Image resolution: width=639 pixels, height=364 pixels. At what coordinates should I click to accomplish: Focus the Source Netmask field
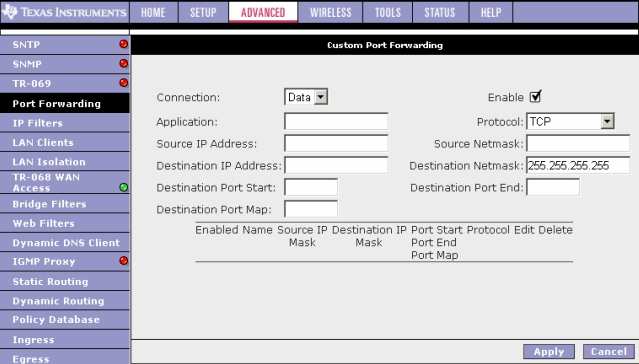(x=578, y=143)
